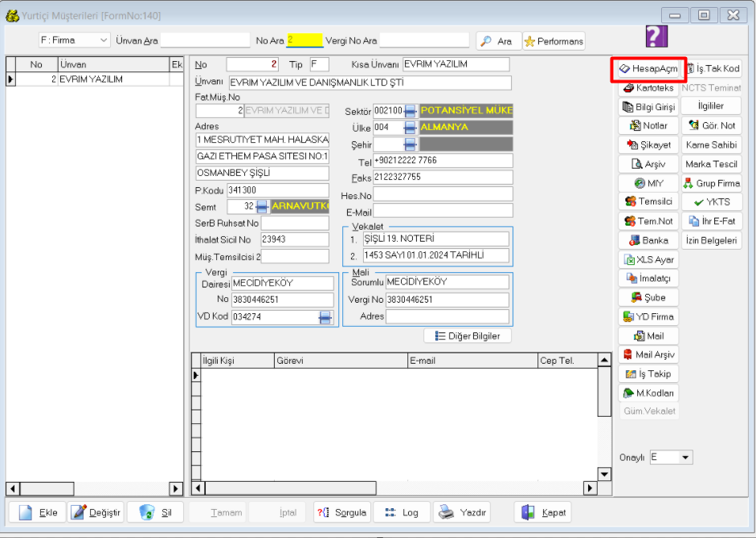Viewport: 756px width, 538px height.
Task: Open the Şehir city lookup button
Action: click(411, 145)
